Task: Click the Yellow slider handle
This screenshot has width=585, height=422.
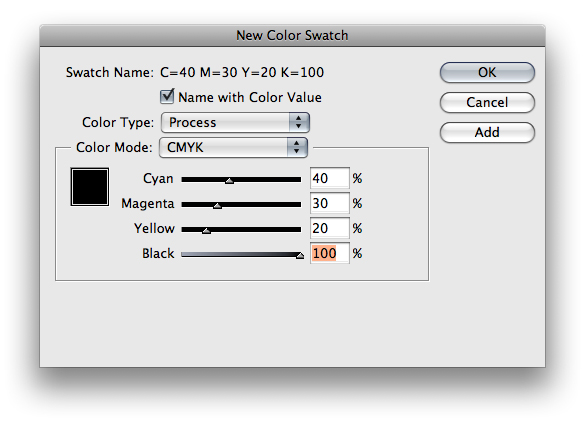Action: [x=206, y=231]
